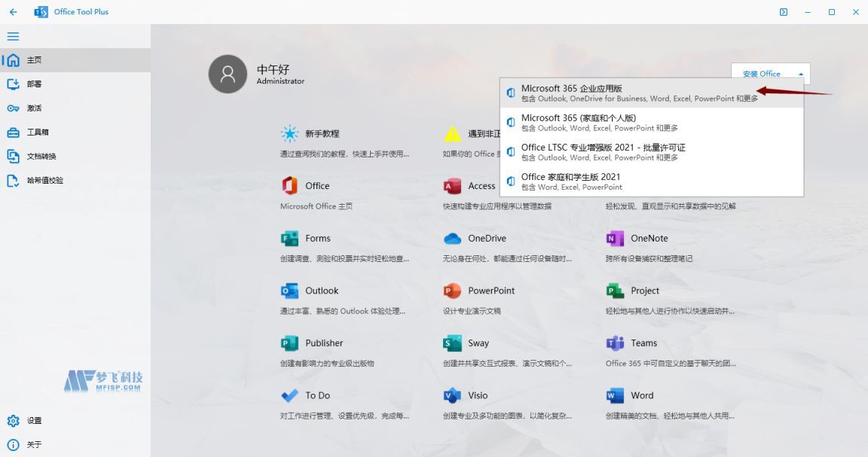Viewport: 868px width, 457px height.
Task: Open the OneDrive icon
Action: (452, 238)
